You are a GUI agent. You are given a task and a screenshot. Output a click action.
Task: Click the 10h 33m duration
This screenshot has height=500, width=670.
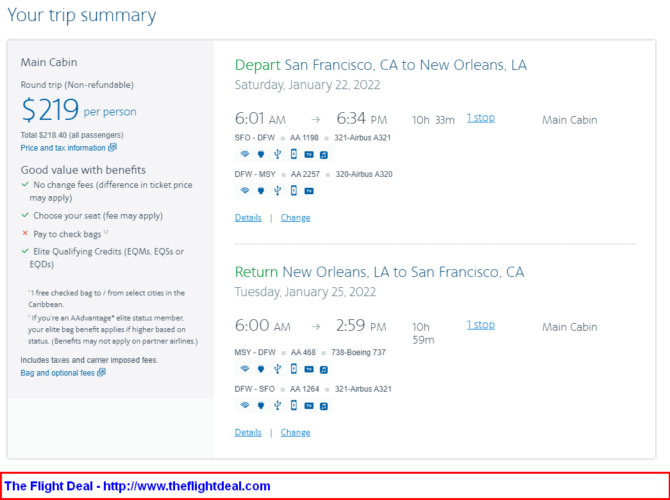click(433, 120)
